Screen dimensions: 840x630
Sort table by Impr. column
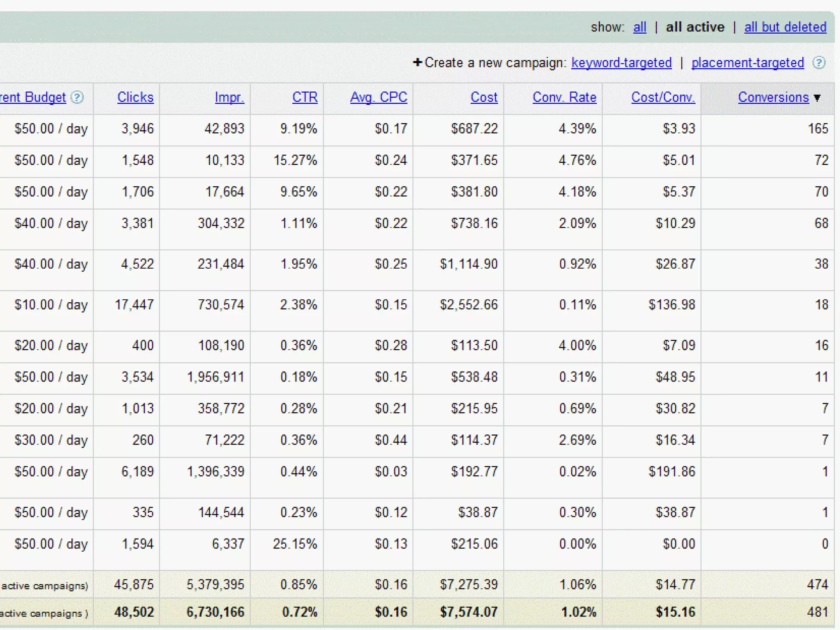click(229, 97)
